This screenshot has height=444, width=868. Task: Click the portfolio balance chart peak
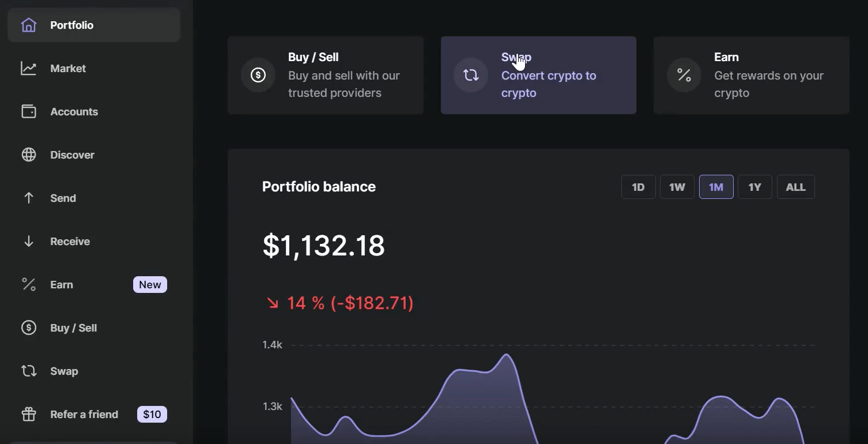507,355
